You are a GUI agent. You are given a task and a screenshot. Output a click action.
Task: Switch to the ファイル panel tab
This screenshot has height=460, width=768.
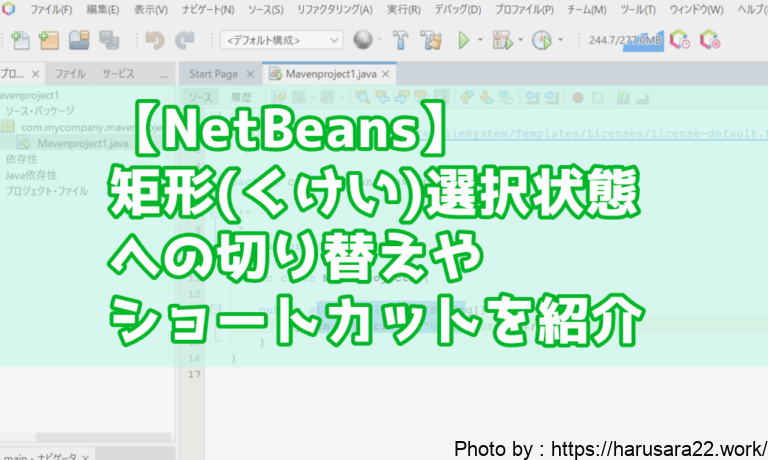point(70,74)
